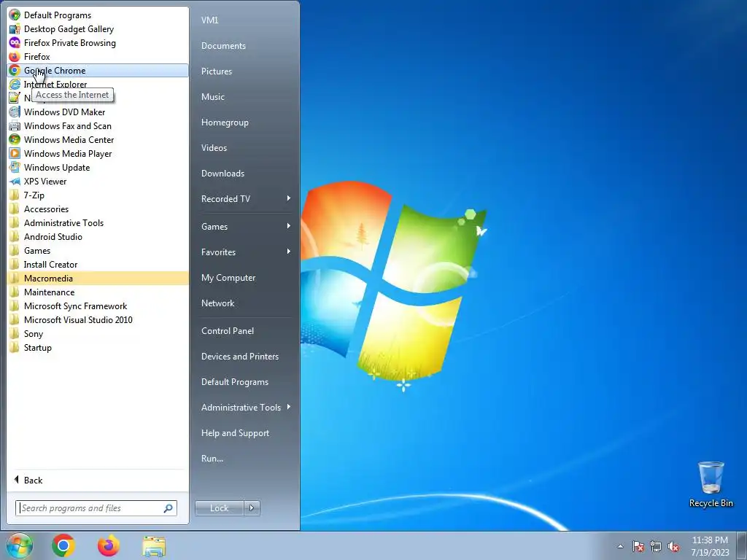Start Windows Media Center icon
This screenshot has height=560, width=747.
15,139
